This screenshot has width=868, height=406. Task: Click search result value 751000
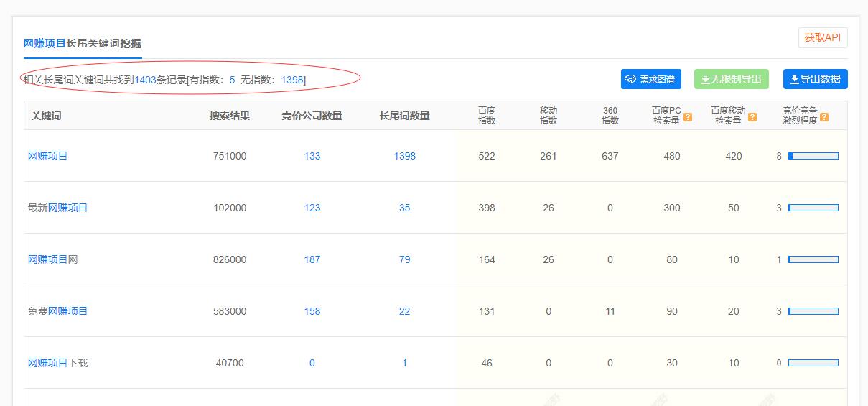[230, 156]
